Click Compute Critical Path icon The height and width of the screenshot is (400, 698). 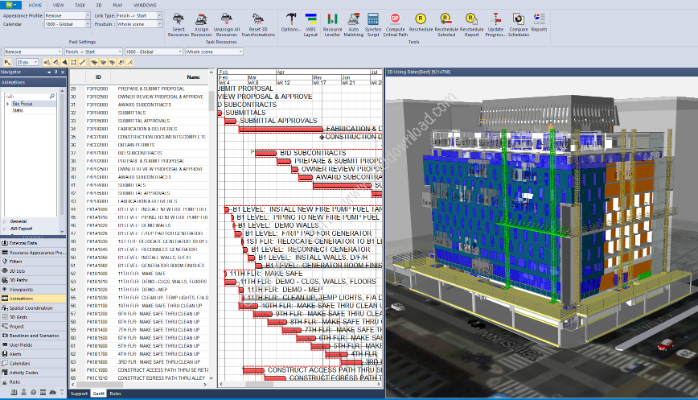coord(395,24)
